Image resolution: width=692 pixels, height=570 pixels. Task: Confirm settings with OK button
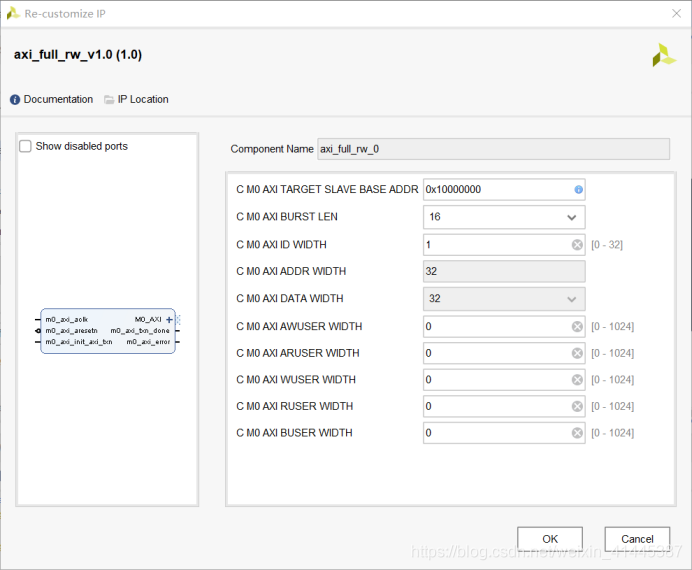click(550, 539)
